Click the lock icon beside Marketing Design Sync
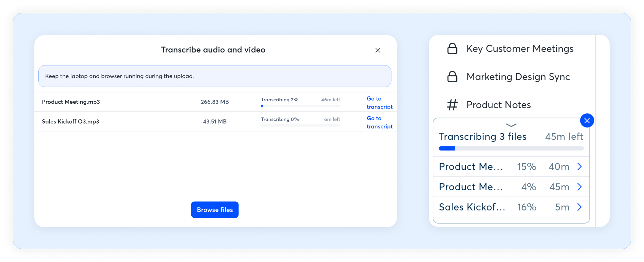The height and width of the screenshot is (262, 644). (x=452, y=77)
